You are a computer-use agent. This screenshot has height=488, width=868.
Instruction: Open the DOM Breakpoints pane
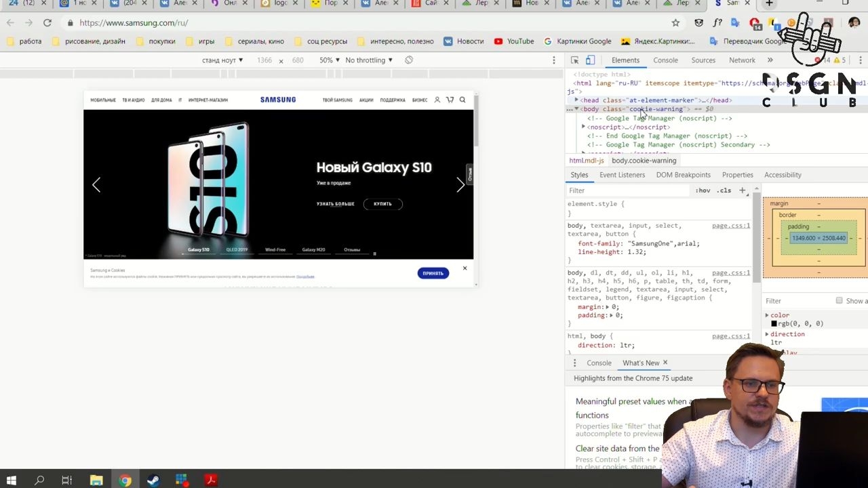click(x=683, y=175)
